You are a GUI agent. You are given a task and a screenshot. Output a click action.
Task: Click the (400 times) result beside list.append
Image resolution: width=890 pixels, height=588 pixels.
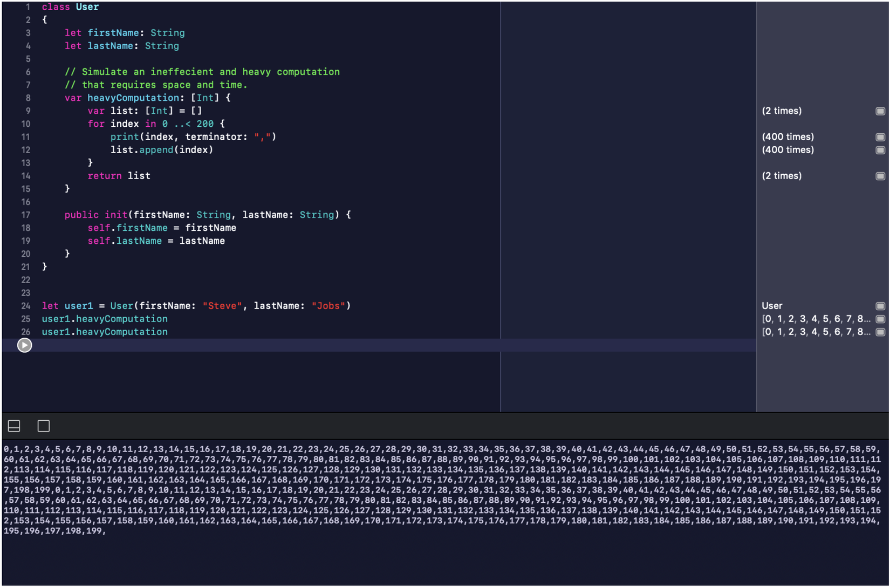pos(788,149)
